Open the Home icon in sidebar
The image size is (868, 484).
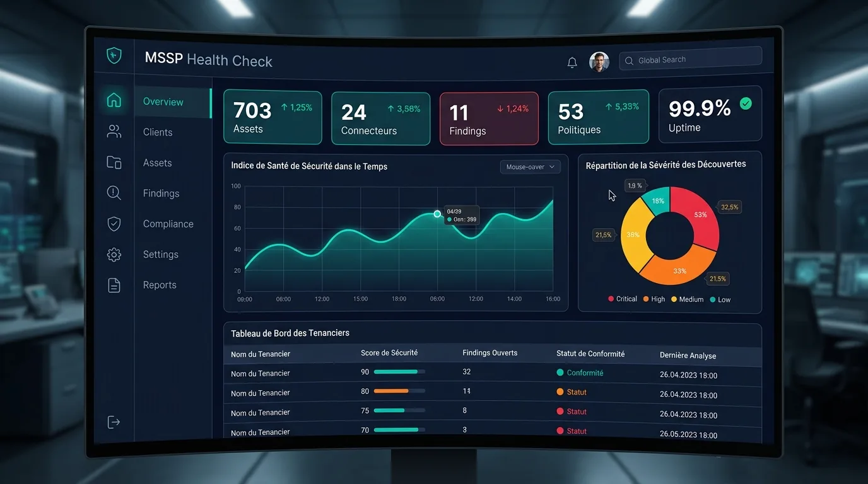(114, 100)
